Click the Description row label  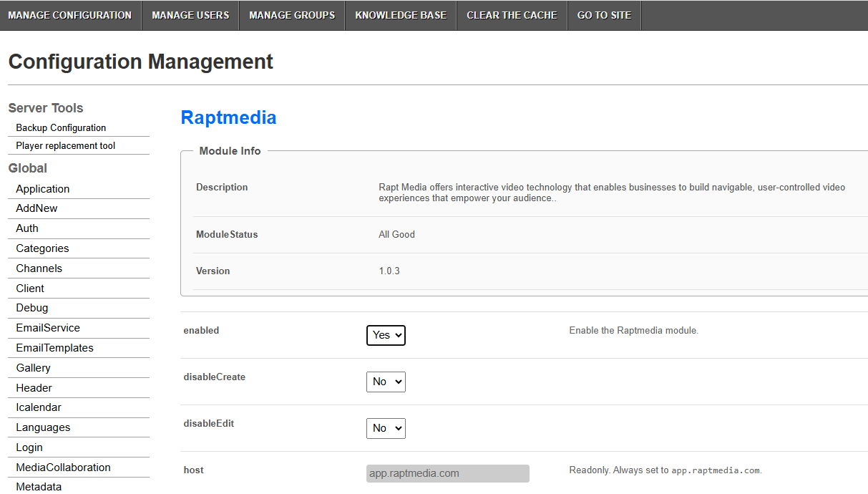coord(222,188)
